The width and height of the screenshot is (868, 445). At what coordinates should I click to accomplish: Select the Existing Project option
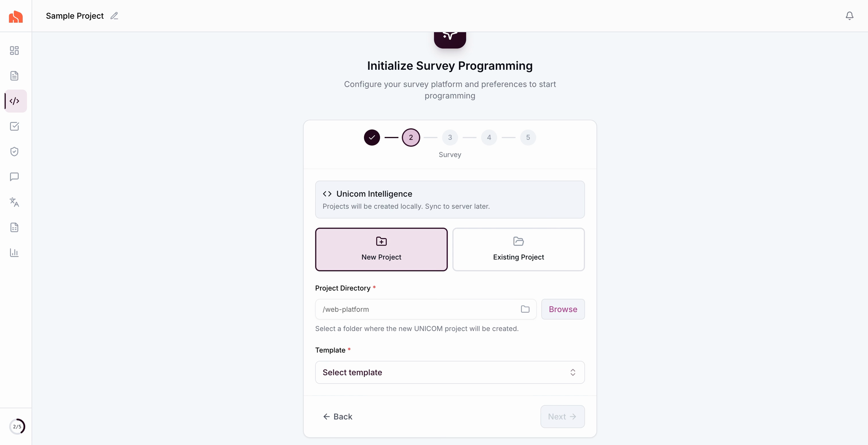(x=518, y=249)
